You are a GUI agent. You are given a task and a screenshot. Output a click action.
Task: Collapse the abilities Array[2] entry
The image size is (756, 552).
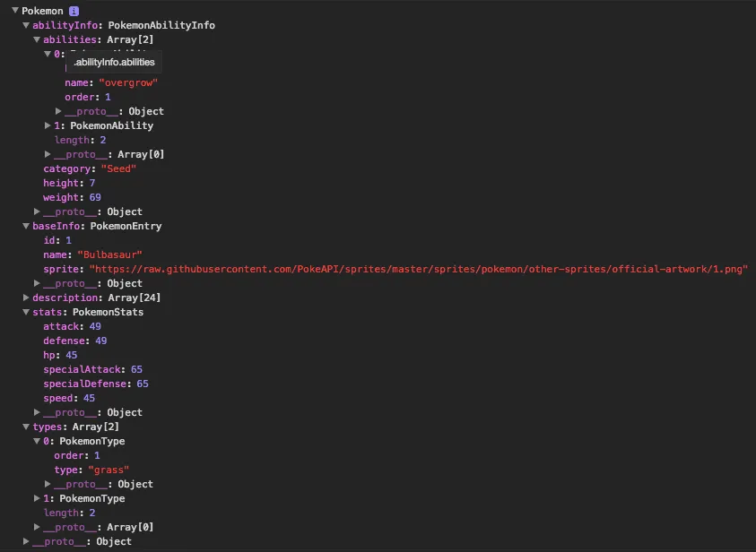click(36, 39)
